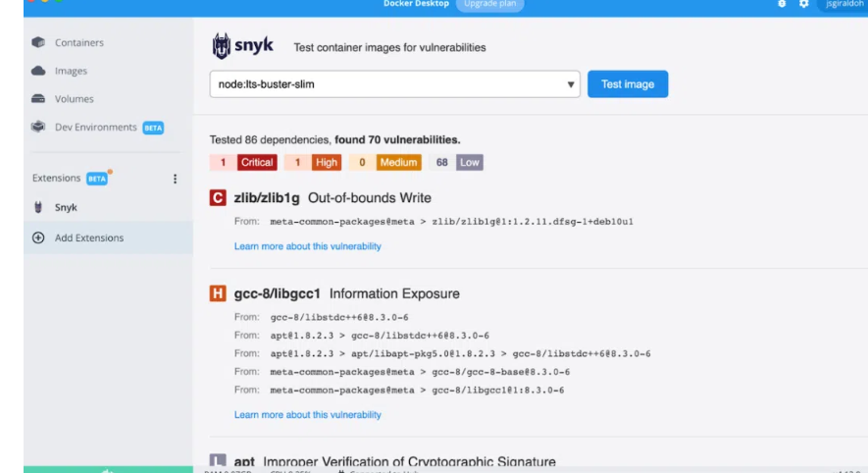Open the jsgiraldoh account menu
The height and width of the screenshot is (473, 868).
coord(842,5)
